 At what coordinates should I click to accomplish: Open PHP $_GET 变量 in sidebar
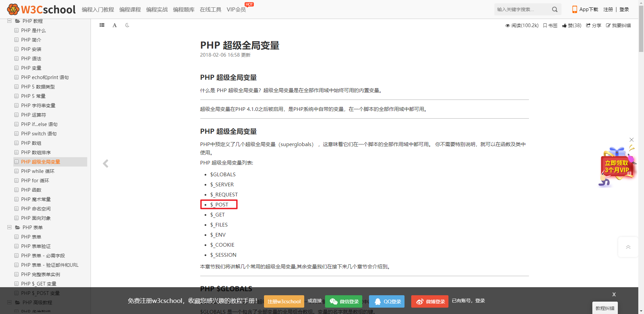coord(39,284)
